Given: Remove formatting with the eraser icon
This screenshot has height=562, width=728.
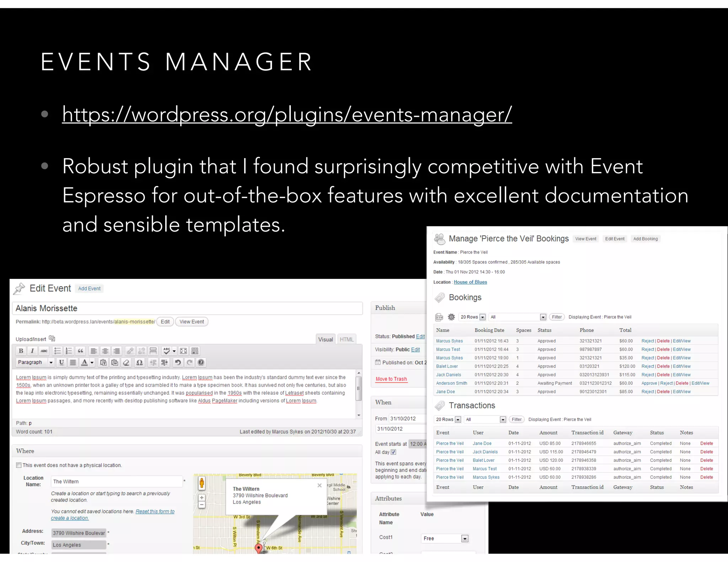Looking at the screenshot, I should [x=126, y=362].
